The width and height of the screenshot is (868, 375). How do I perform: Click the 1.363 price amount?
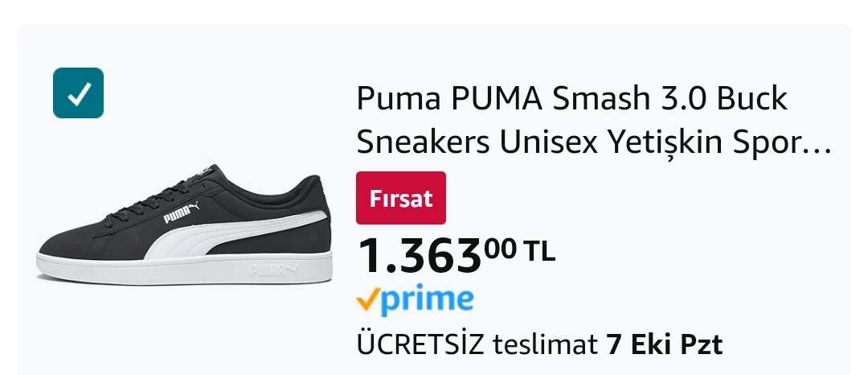point(419,255)
